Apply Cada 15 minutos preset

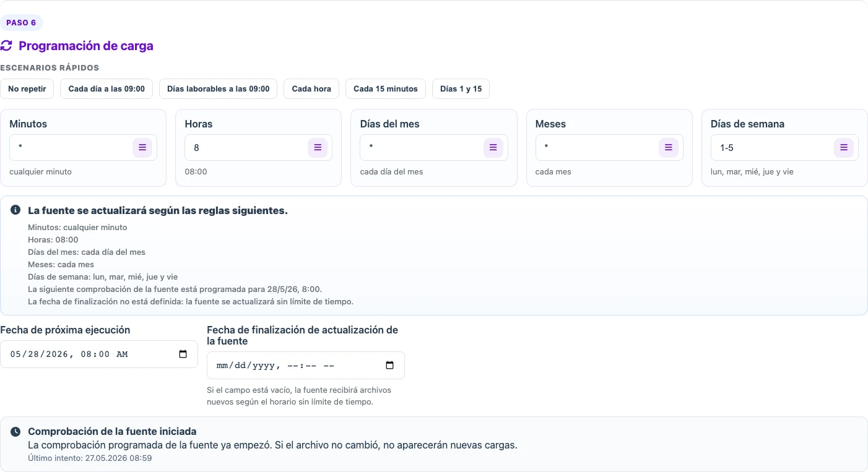click(x=386, y=88)
